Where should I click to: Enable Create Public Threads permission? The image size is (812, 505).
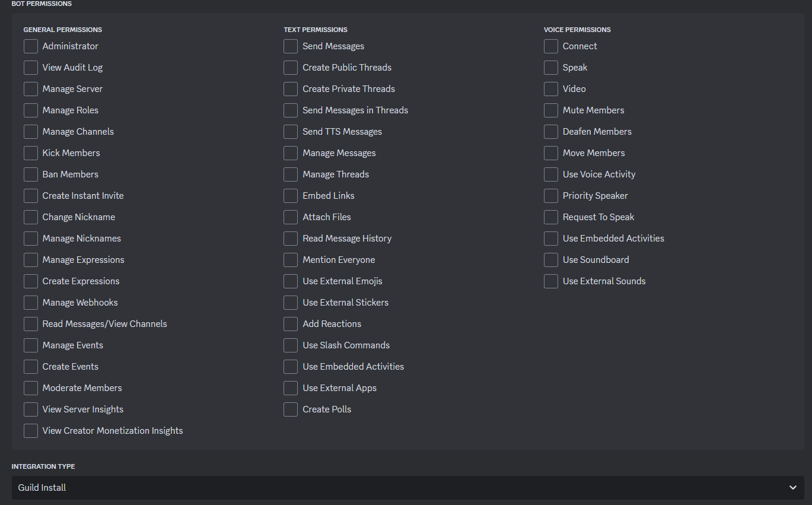pyautogui.click(x=291, y=68)
